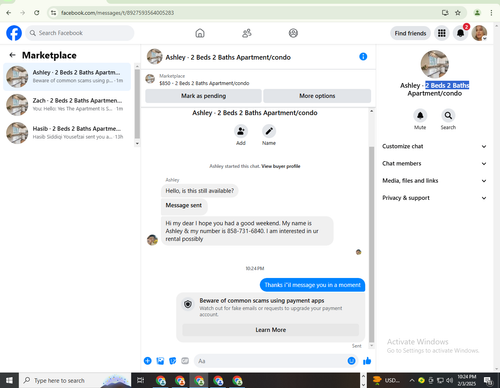Viewport: 500px width, 388px height.
Task: Open the notifications bell
Action: pos(461,33)
